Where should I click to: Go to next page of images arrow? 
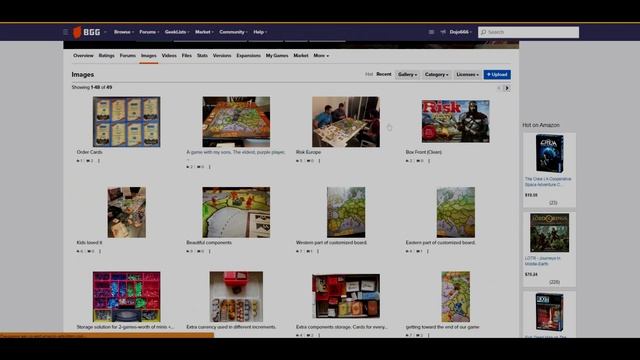507,88
